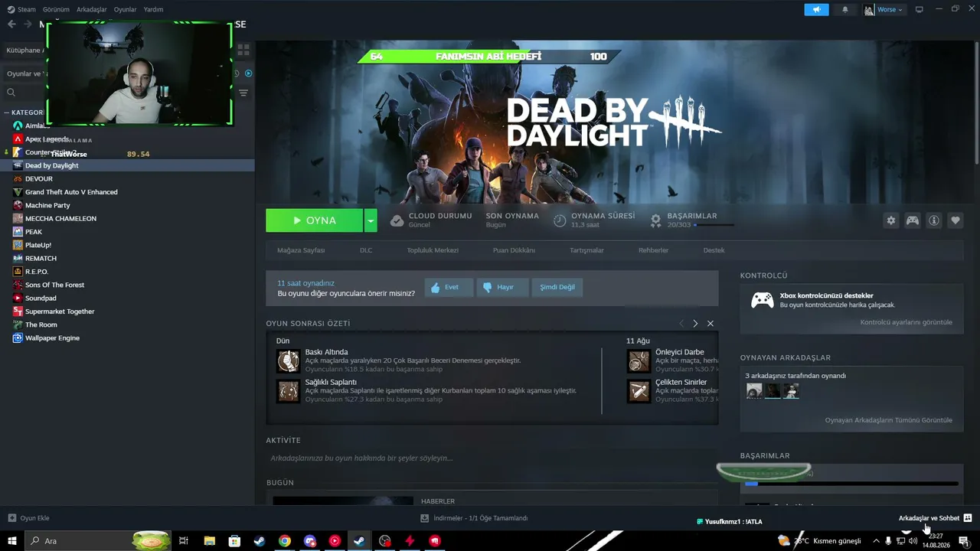Switch to Big Picture mode icon

pos(920,10)
